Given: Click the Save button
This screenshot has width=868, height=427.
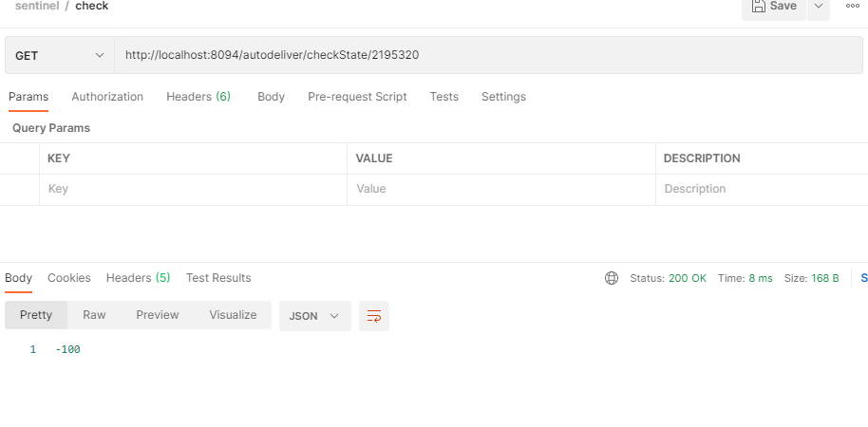Looking at the screenshot, I should (x=773, y=7).
